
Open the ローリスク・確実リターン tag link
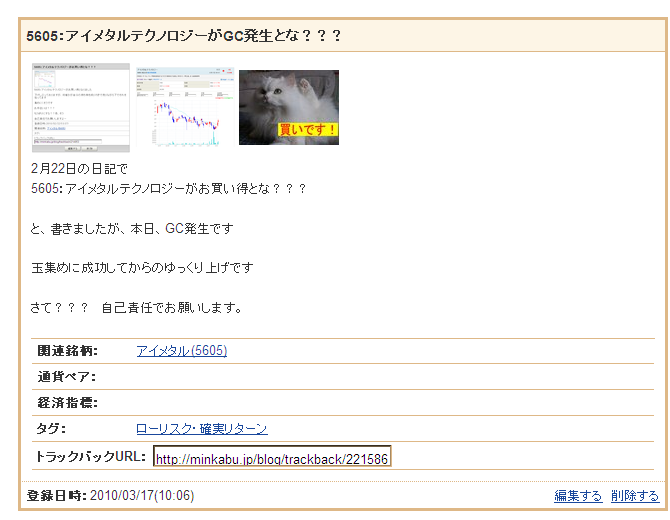click(202, 429)
